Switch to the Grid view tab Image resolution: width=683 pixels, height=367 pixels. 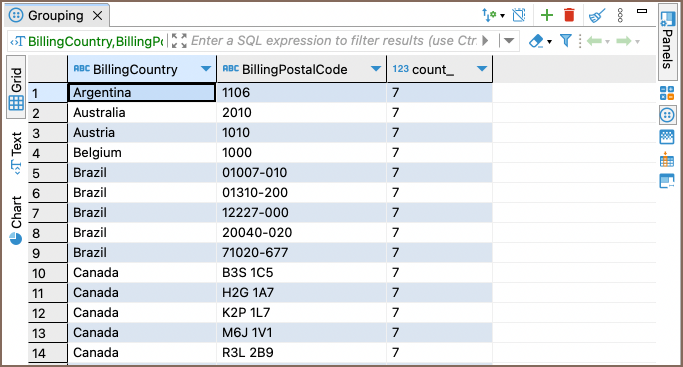point(16,88)
